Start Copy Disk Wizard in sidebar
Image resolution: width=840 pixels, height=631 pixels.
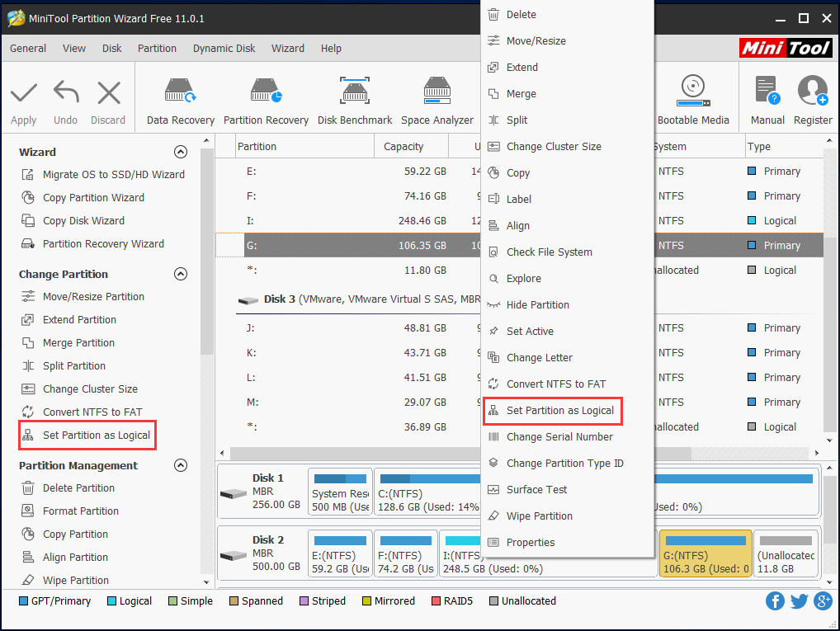[73, 221]
